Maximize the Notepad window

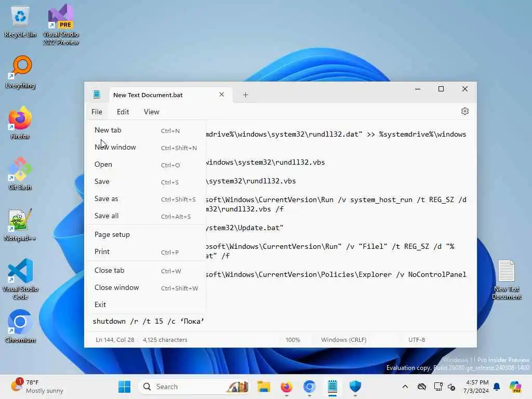[x=441, y=89]
